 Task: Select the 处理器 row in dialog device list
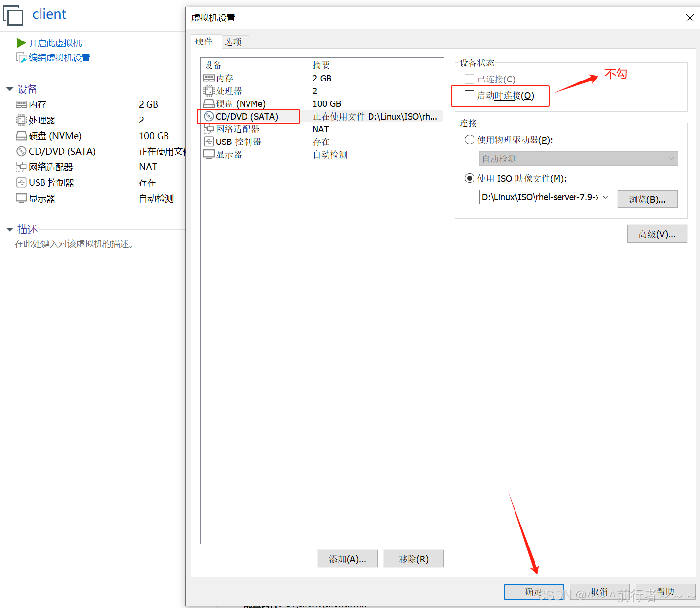[322, 91]
